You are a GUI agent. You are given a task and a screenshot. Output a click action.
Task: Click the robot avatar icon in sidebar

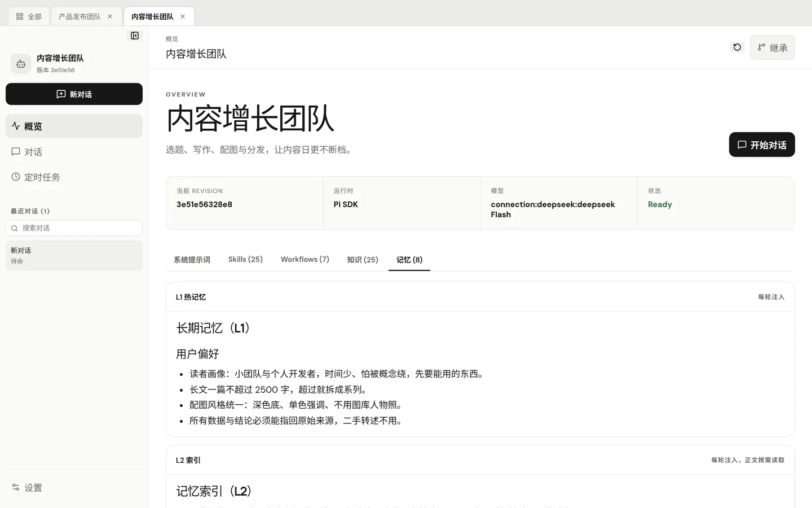[21, 64]
